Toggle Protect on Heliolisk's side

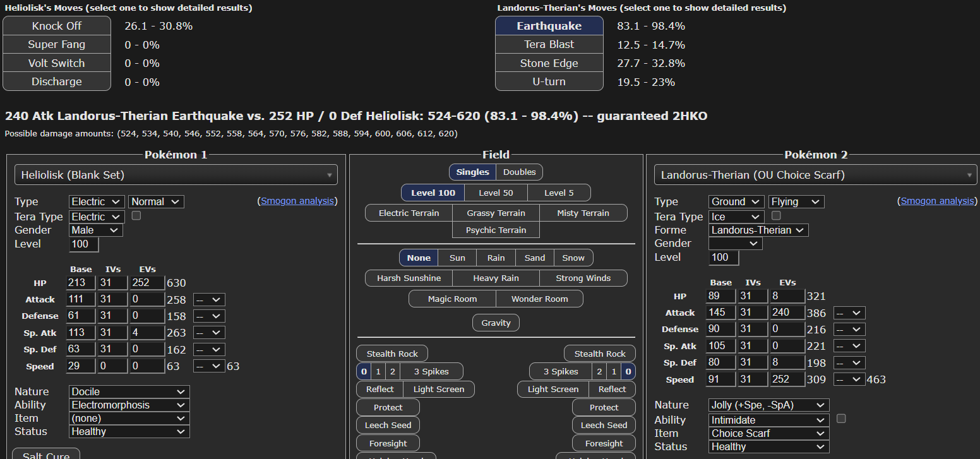click(x=388, y=407)
